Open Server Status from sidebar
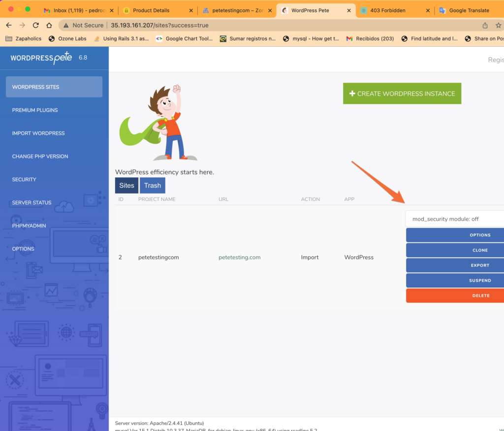Screen dimensions: 504x431 [32, 202]
